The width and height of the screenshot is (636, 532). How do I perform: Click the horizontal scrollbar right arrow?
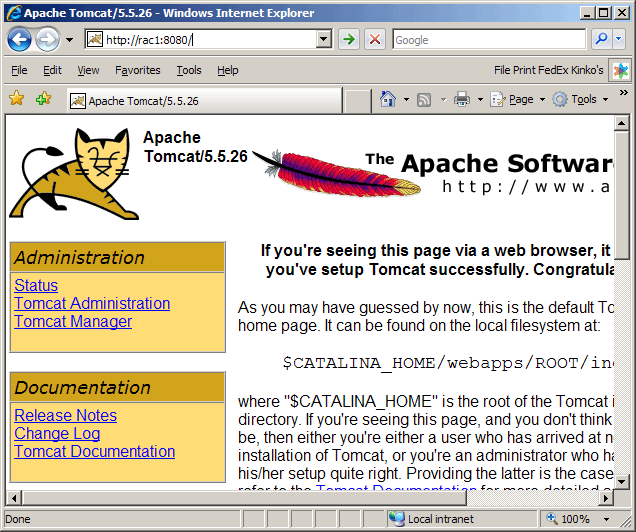click(x=607, y=498)
